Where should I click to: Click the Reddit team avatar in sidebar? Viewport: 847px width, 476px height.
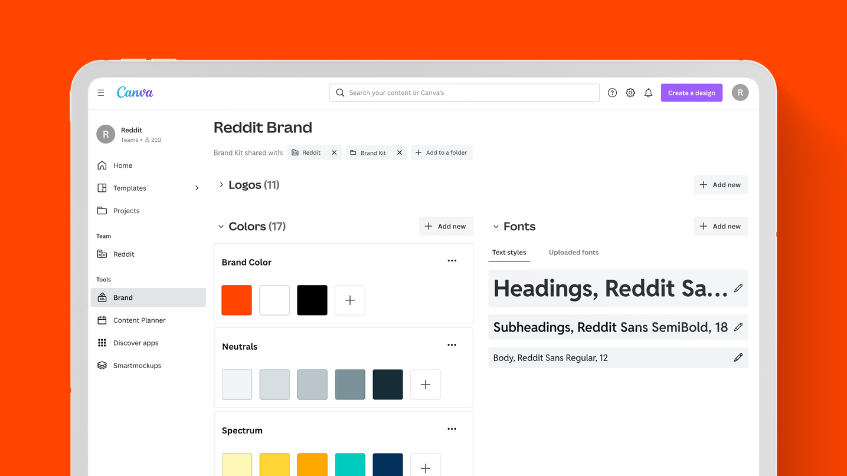click(x=106, y=134)
